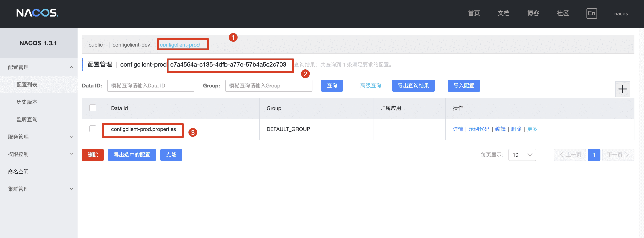Check the select-all checkbox in table header

(x=93, y=108)
